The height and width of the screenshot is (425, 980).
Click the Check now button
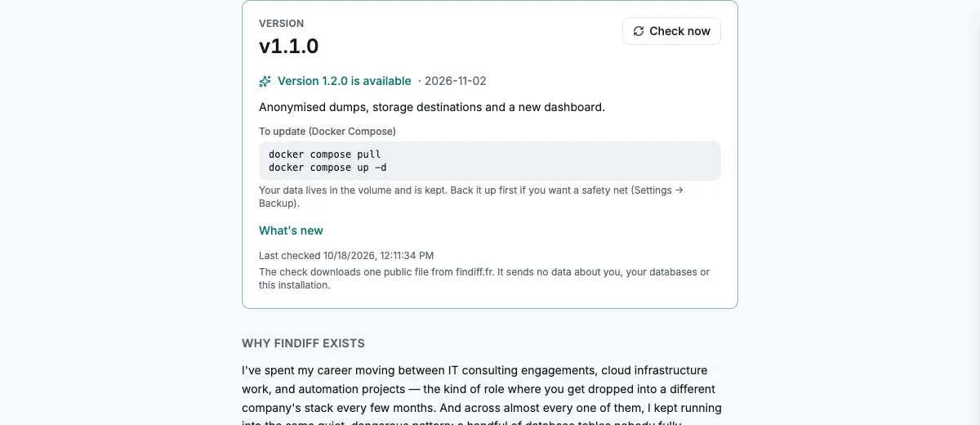pos(671,31)
